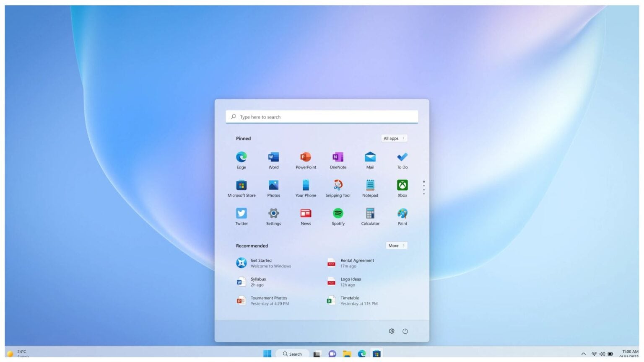
Task: Open Microsoft Store from pinned apps
Action: coord(241,188)
